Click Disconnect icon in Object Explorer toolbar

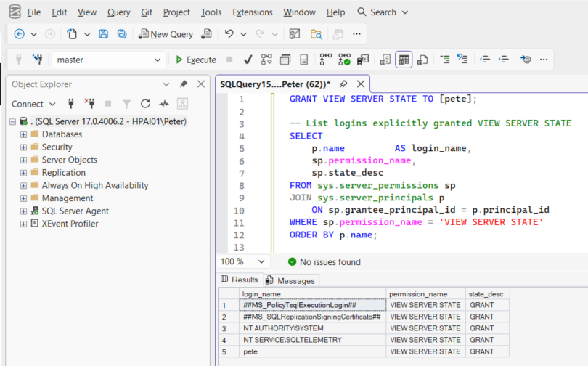89,104
